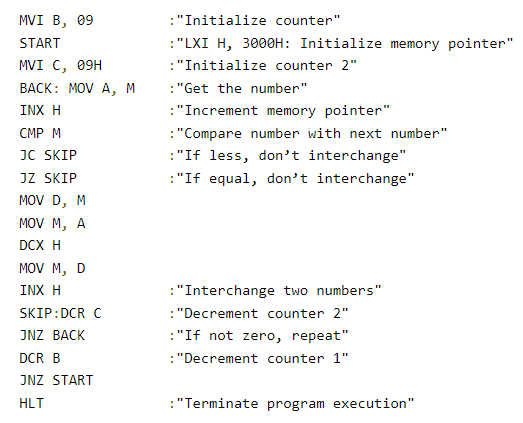Click the MVI B, 09 instruction line
Image resolution: width=523 pixels, height=423 pixels.
point(56,21)
